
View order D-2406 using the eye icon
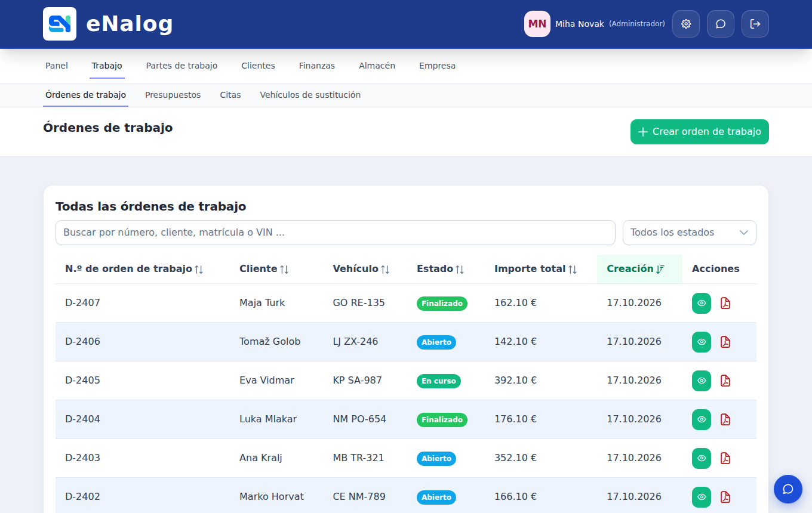pyautogui.click(x=702, y=342)
